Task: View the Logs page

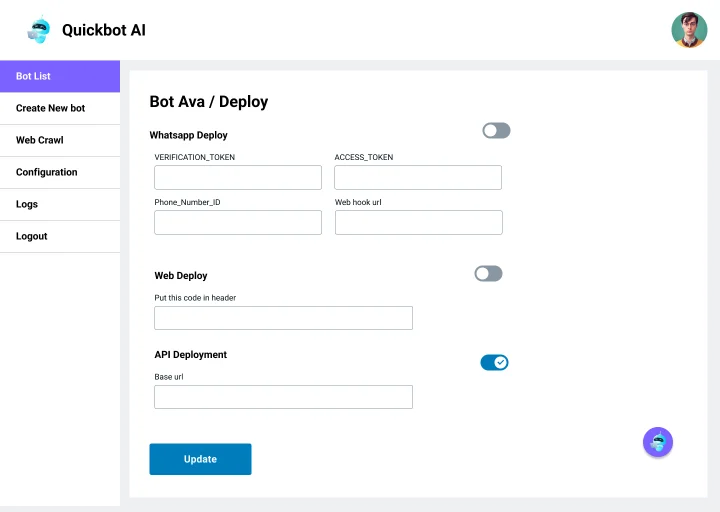Action: click(x=60, y=204)
